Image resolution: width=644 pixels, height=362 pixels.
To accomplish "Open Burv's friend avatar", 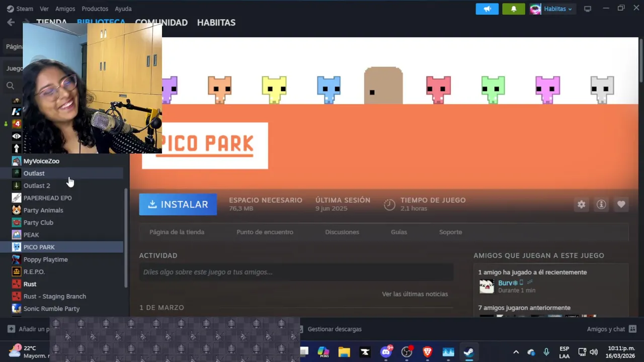I will (x=487, y=287).
